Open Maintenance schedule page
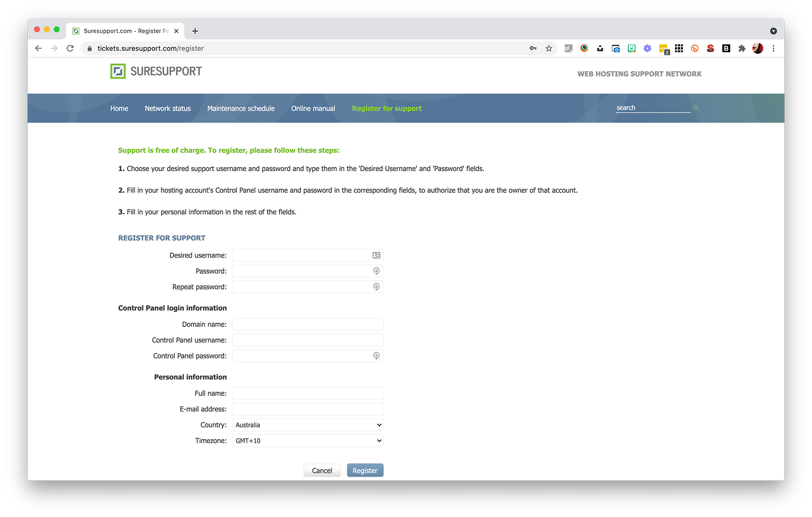 [x=241, y=108]
